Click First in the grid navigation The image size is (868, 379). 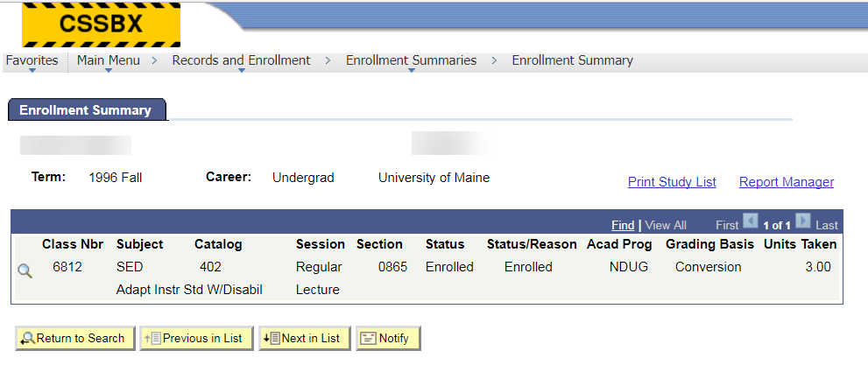(x=727, y=225)
